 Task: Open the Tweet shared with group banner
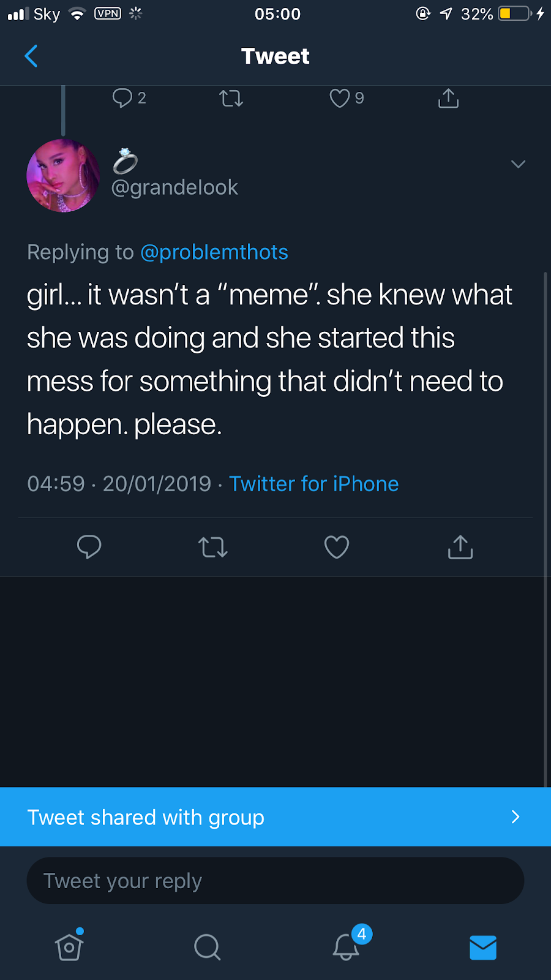coord(275,817)
